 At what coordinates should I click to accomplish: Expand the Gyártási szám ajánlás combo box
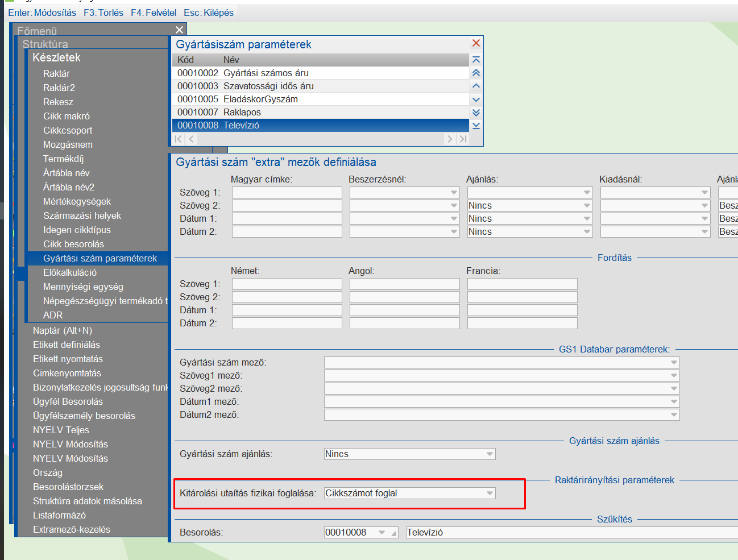click(x=490, y=454)
